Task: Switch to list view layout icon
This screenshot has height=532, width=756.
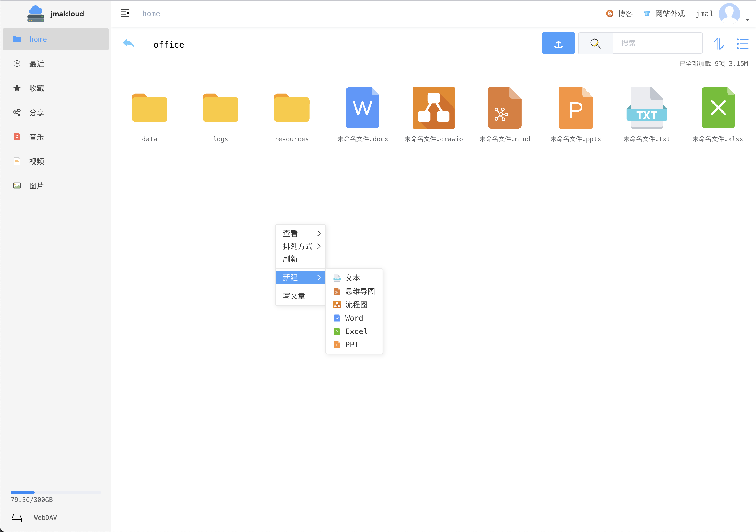Action: [742, 44]
